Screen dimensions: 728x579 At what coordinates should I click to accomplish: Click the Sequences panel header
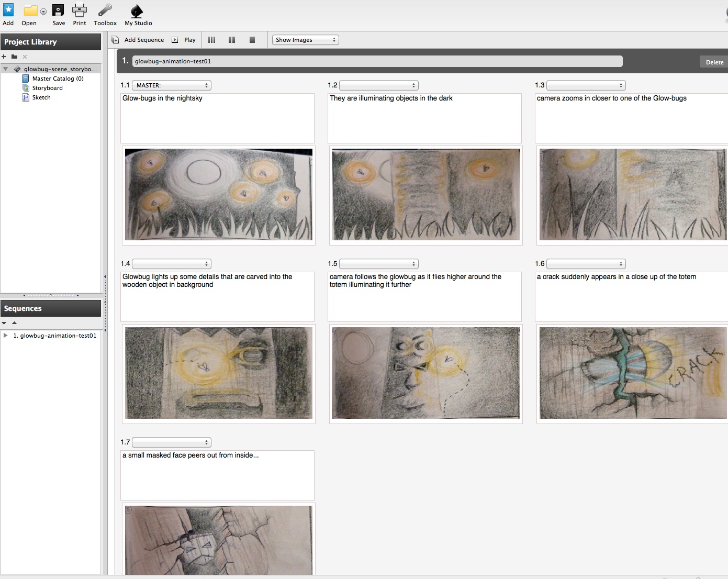click(x=51, y=308)
